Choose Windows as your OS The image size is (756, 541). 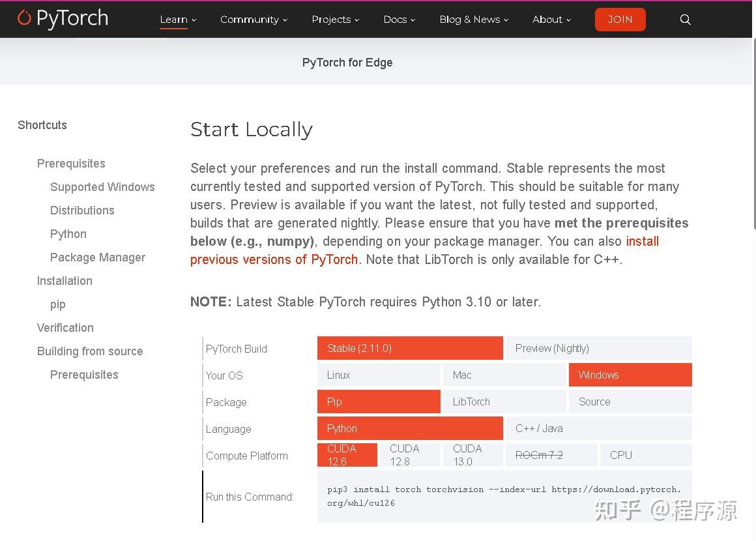pos(630,375)
